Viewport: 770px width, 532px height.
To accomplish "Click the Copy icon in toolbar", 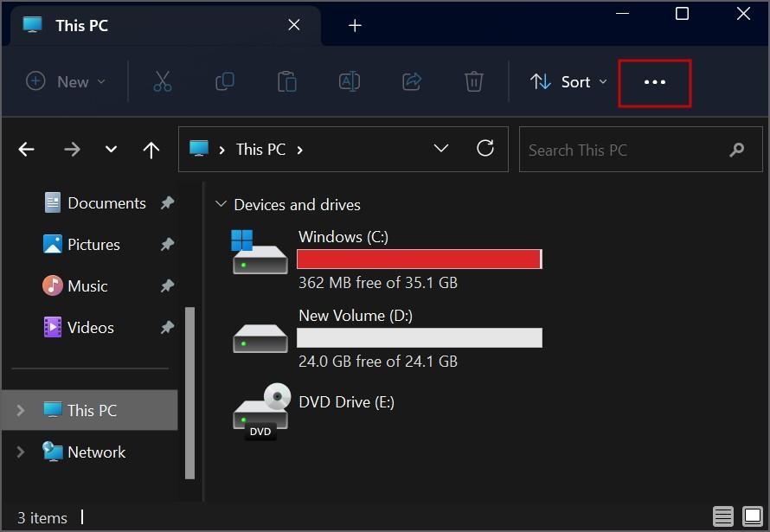I will [x=225, y=81].
